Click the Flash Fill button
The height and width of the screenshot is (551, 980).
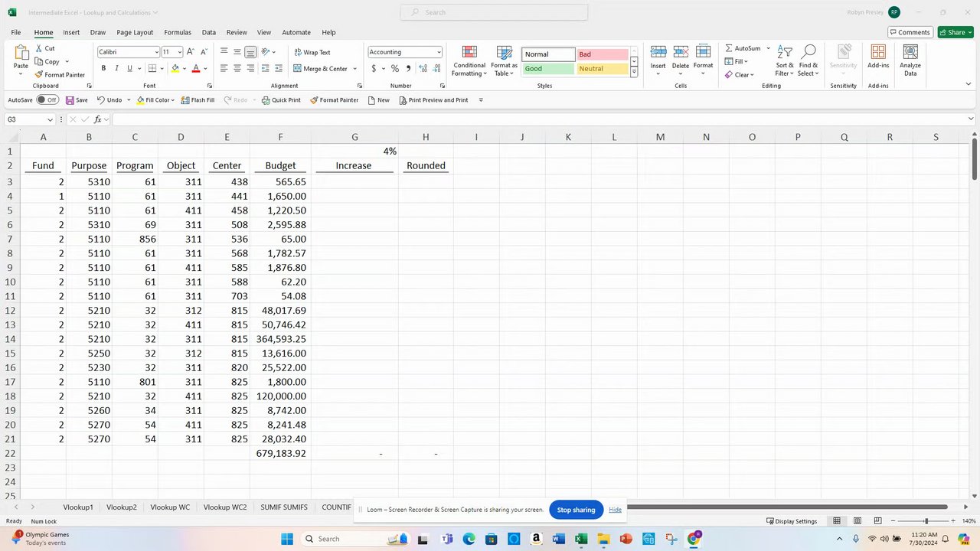pyautogui.click(x=198, y=100)
